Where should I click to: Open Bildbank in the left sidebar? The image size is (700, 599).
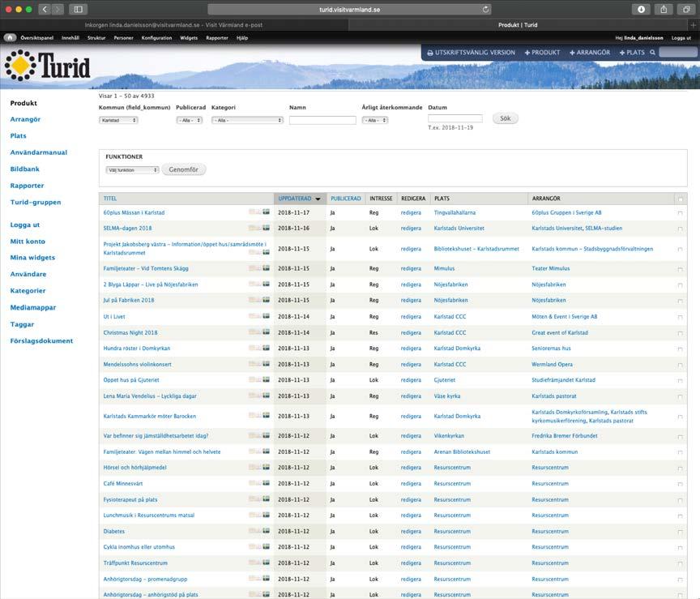25,169
